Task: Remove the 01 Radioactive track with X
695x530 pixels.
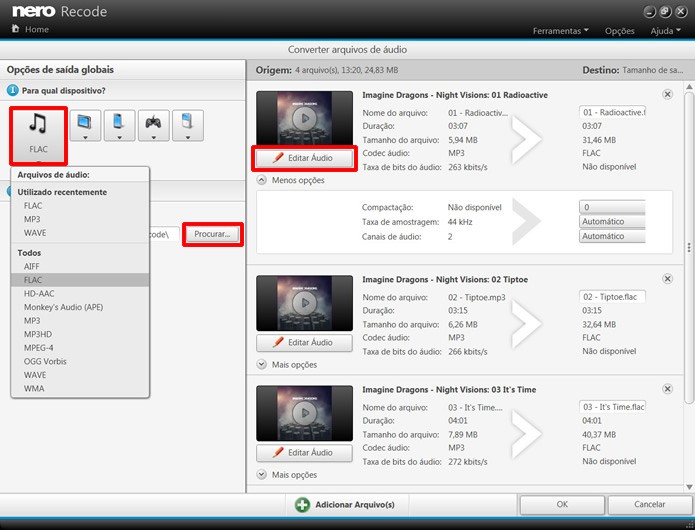Action: [x=668, y=94]
